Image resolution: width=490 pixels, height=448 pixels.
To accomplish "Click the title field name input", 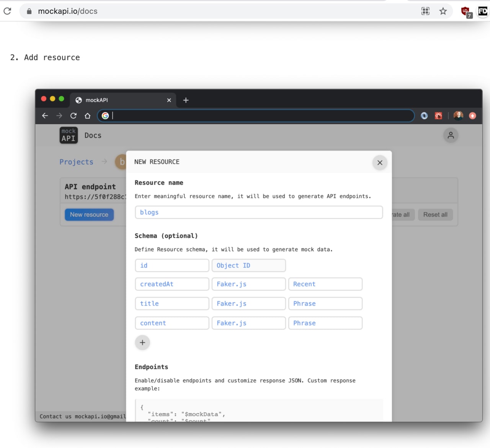I will 172,304.
